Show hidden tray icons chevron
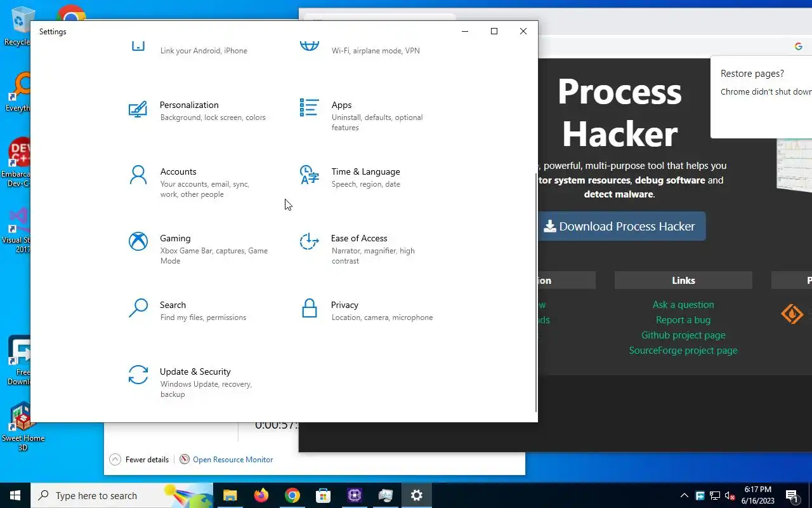The image size is (812, 508). click(x=684, y=496)
